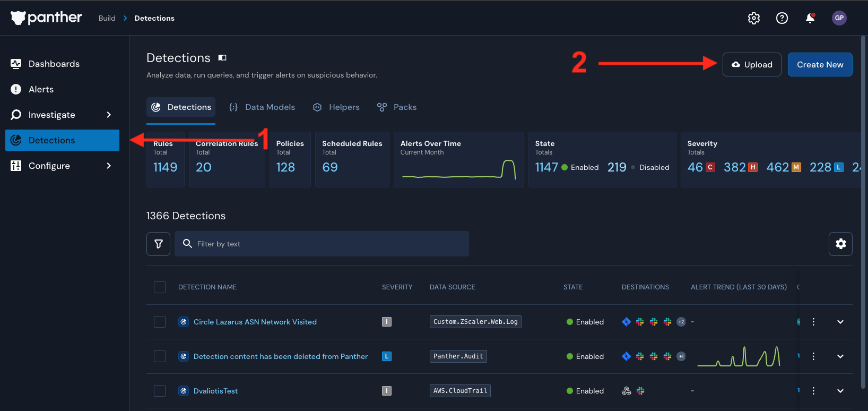Expand the Investigate sidebar menu
868x411 pixels.
tap(109, 115)
